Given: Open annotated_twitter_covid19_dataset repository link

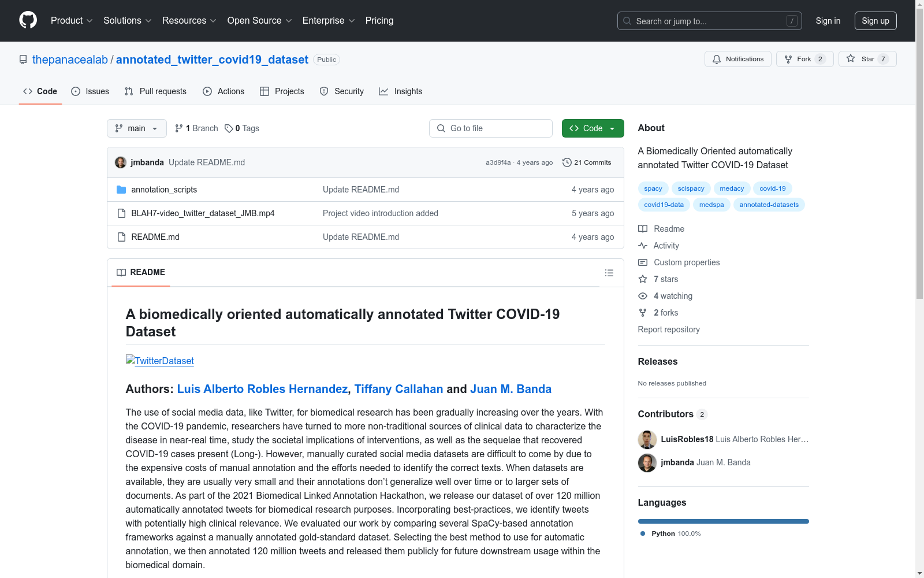Looking at the screenshot, I should click(x=212, y=60).
